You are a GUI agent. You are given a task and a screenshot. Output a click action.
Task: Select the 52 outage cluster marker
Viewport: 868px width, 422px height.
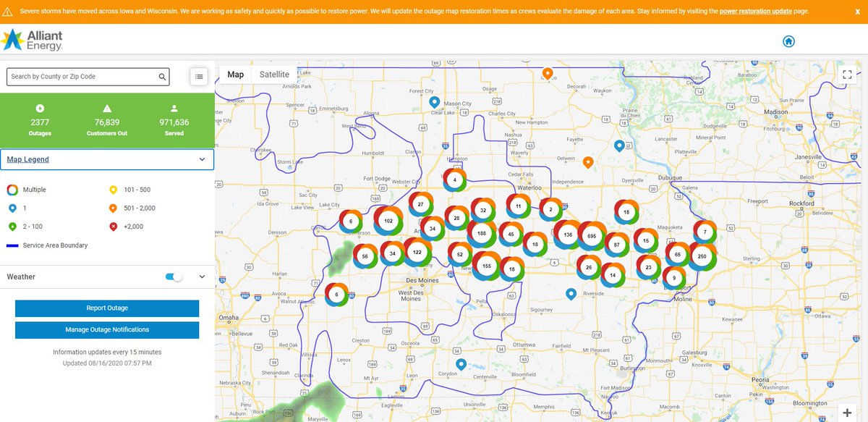pyautogui.click(x=460, y=254)
